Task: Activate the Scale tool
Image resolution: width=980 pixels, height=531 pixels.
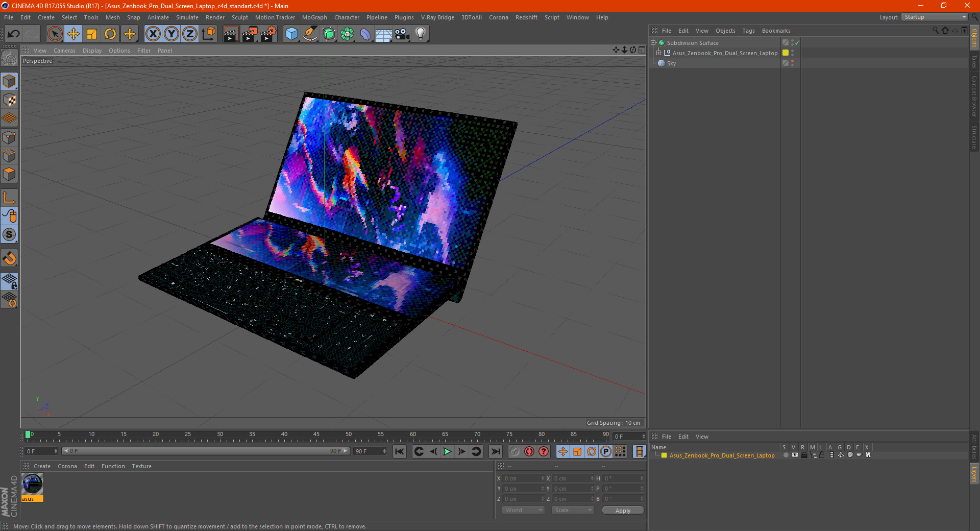Action: [92, 34]
